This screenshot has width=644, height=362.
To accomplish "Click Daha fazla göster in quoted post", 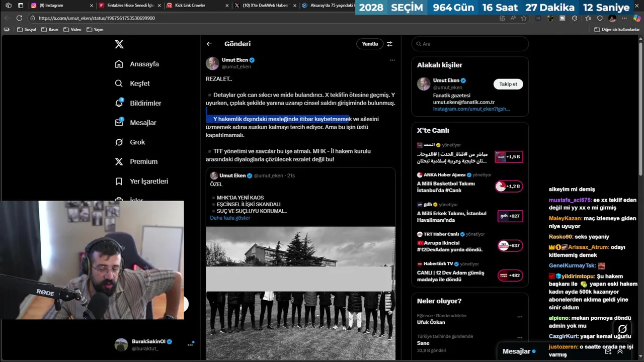I will pos(230,218).
